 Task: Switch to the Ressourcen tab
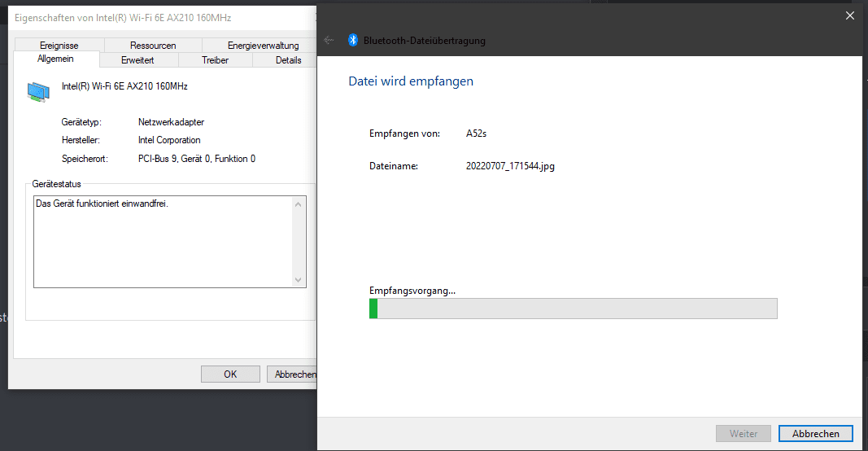pos(153,46)
